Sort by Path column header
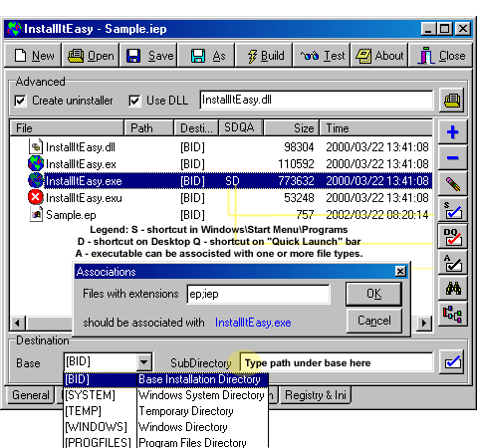This screenshot has width=477, height=448. (x=148, y=127)
